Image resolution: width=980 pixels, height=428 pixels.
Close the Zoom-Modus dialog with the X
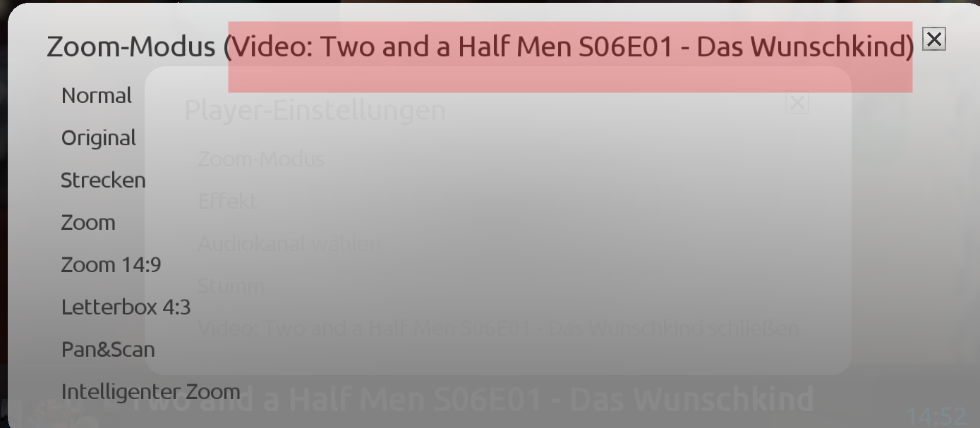coord(934,39)
